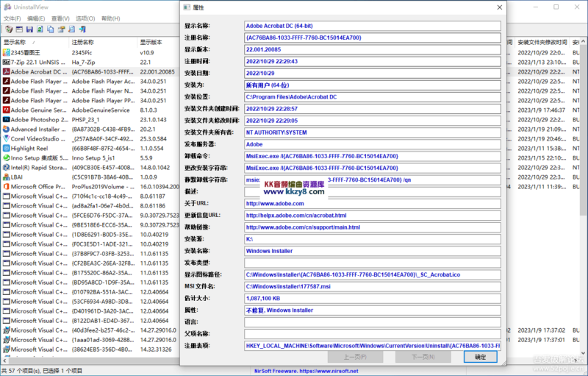This screenshot has width=588, height=376.
Task: Click the MSI 文件名 field with 177587.msi
Action: click(373, 286)
